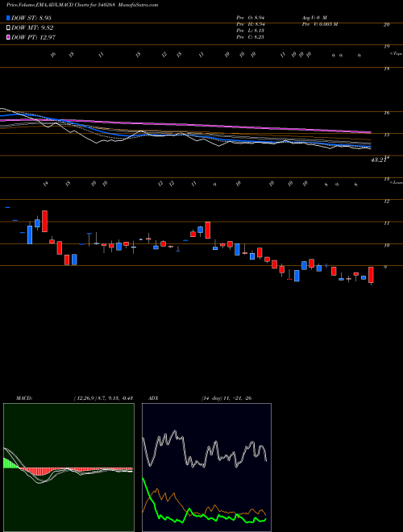Click the MACD '(12,26,9) 8.7, 9.18, -0.48' values
This screenshot has width=403, height=532.
pos(103,398)
